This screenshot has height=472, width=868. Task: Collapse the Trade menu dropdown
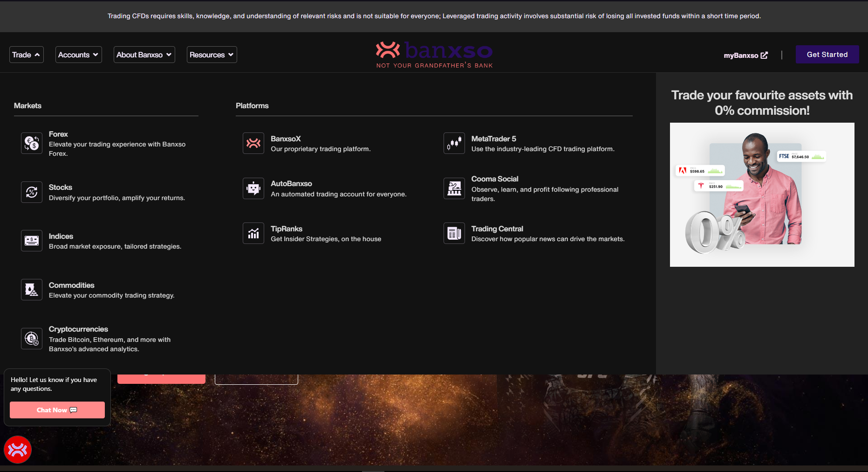[27, 55]
